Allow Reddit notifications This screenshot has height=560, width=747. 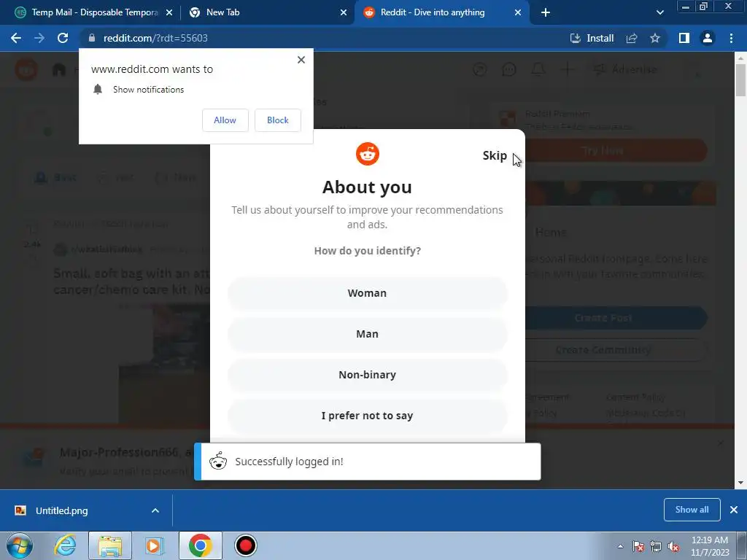225,120
